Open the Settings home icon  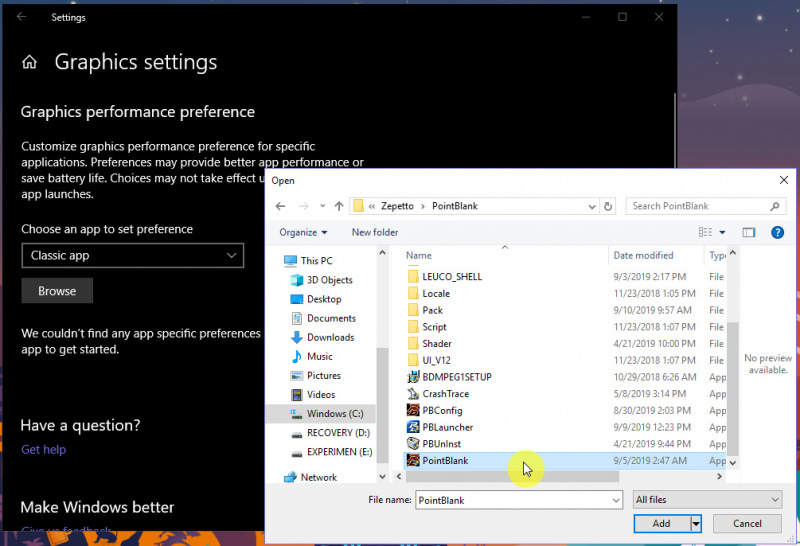coord(29,62)
